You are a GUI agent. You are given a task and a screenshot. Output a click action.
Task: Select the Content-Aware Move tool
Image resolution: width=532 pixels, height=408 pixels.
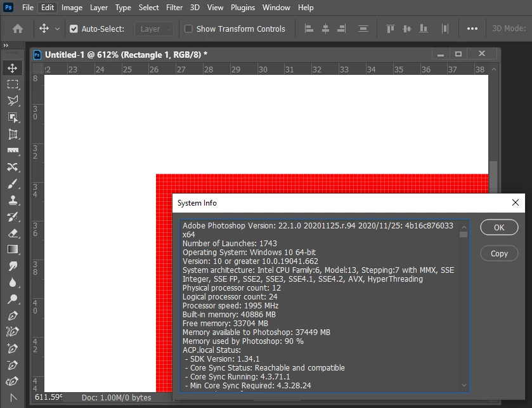click(x=13, y=167)
